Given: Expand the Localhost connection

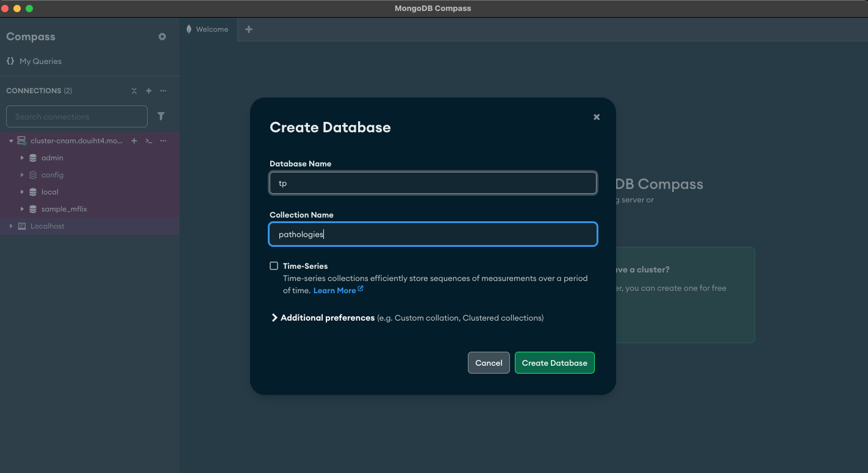Looking at the screenshot, I should tap(11, 226).
